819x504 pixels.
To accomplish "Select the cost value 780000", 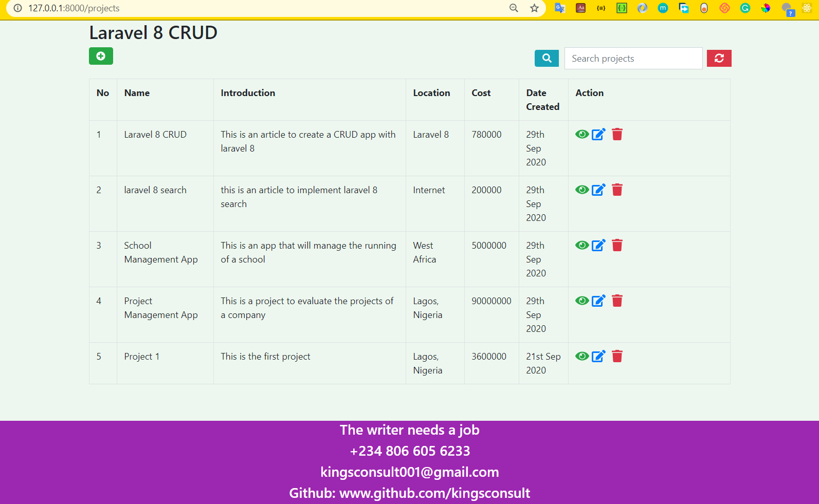I will click(x=486, y=135).
